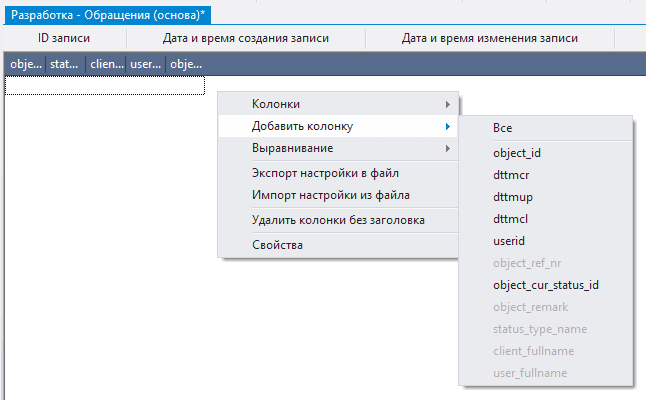The width and height of the screenshot is (646, 400).
Task: Click the Дата и время создания записи header
Action: 245,38
